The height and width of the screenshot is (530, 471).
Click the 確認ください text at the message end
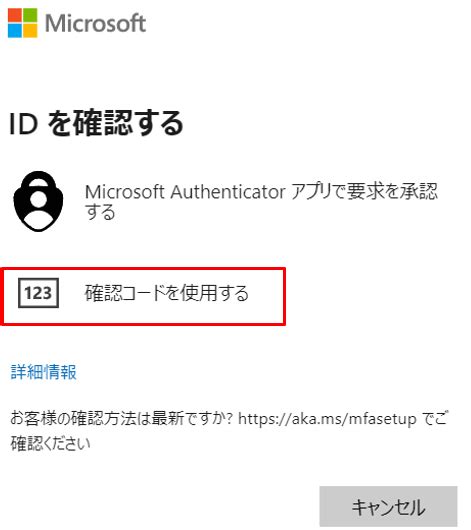coord(50,443)
